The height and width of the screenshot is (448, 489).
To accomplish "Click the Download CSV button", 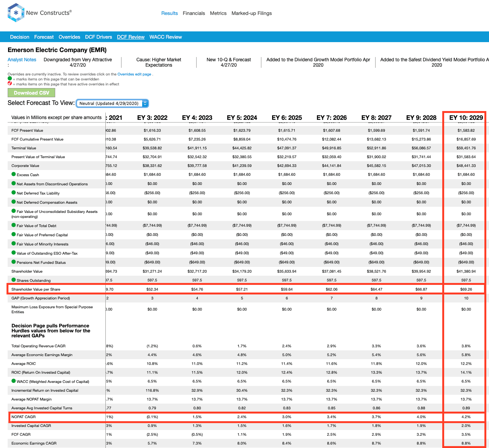I will [31, 93].
